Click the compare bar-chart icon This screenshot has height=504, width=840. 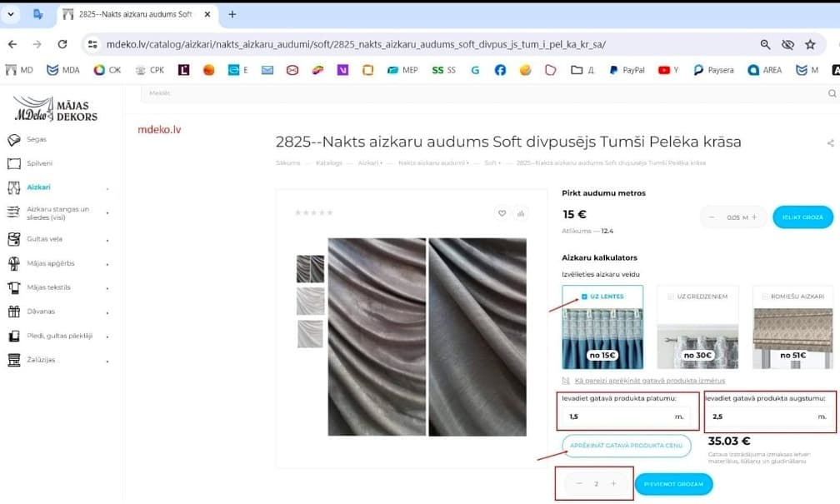(x=521, y=213)
